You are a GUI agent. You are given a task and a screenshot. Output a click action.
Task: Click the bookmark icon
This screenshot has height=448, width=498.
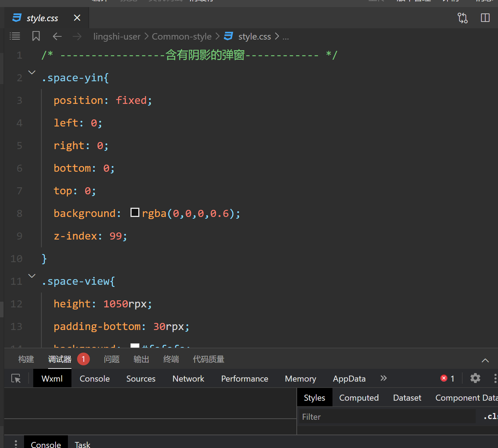36,36
